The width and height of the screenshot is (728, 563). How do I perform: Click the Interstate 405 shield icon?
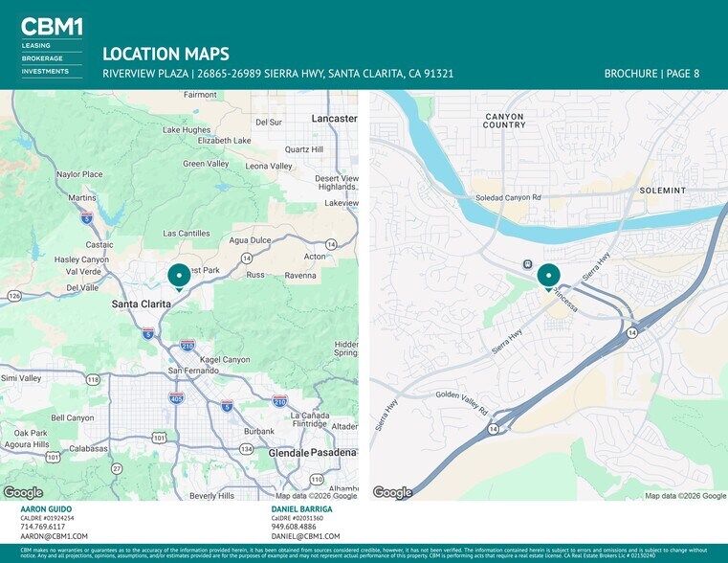click(176, 397)
